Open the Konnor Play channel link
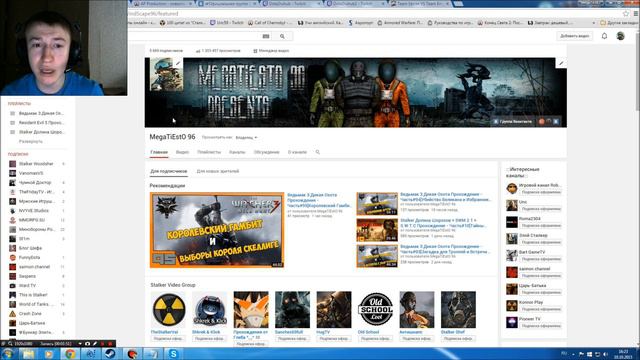This screenshot has width=640, height=360. [531, 302]
